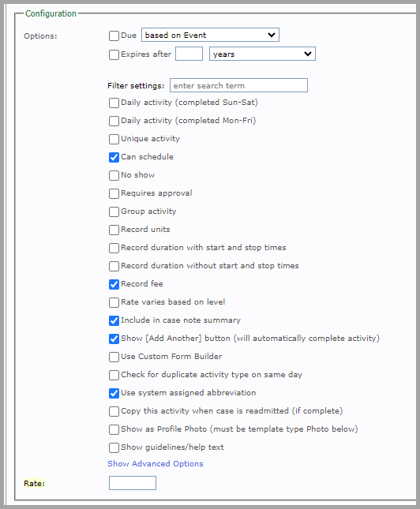Image resolution: width=420 pixels, height=509 pixels.
Task: Enable the Unique activity checkbox
Action: (114, 139)
